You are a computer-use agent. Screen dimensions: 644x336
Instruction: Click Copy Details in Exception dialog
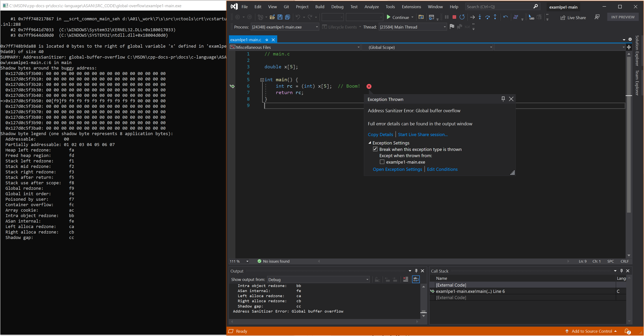[380, 134]
